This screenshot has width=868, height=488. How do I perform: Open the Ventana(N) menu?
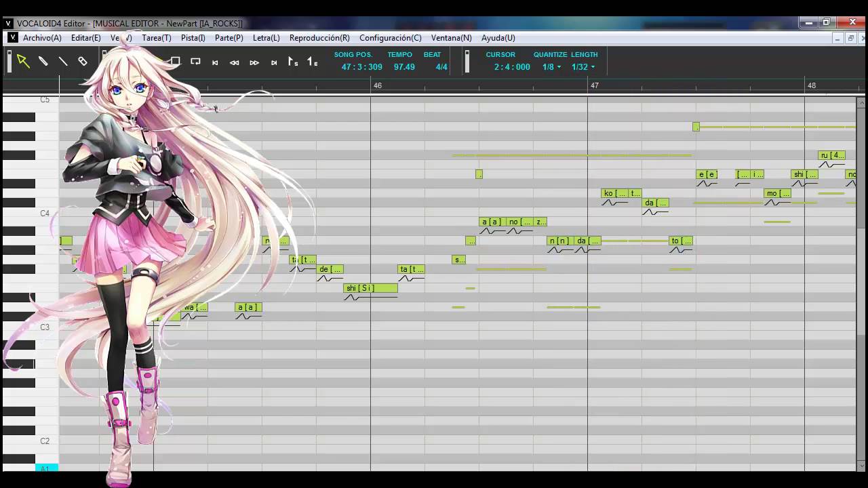point(452,38)
